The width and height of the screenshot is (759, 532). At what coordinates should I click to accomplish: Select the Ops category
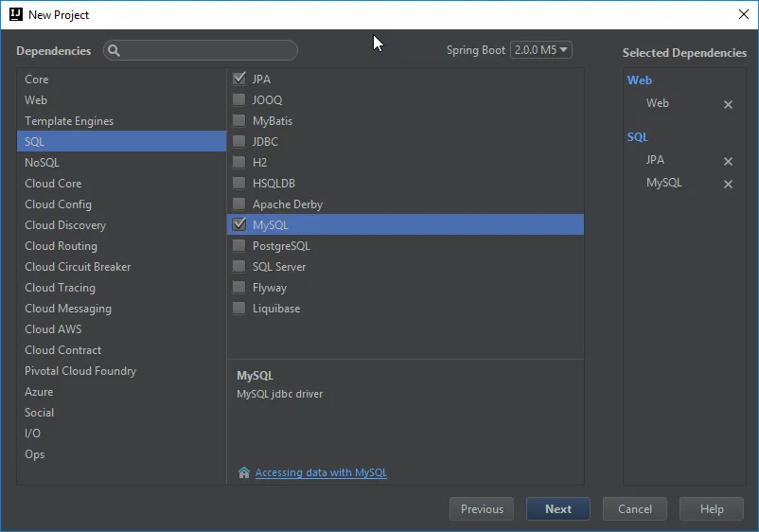(x=121, y=453)
